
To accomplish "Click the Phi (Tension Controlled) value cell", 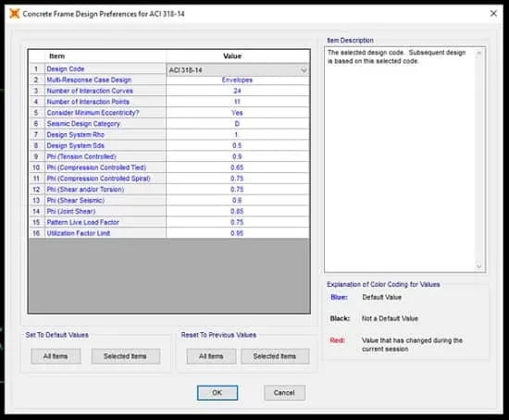I will [x=237, y=156].
